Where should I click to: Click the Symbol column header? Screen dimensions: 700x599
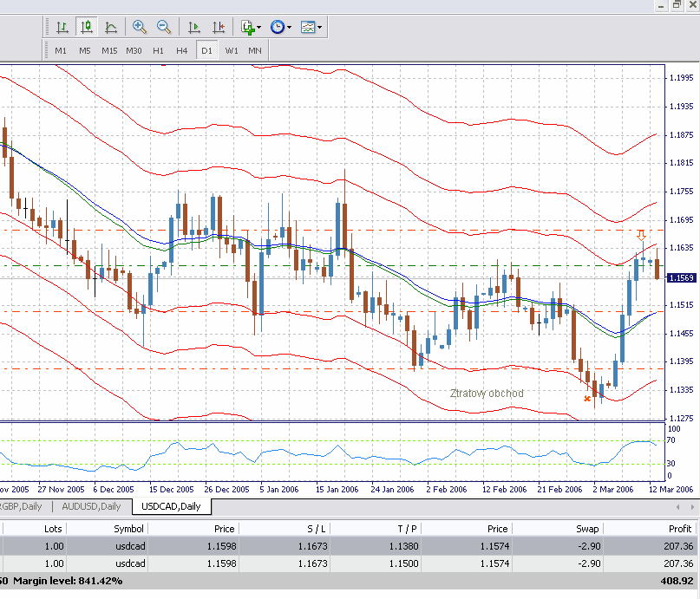[x=128, y=528]
